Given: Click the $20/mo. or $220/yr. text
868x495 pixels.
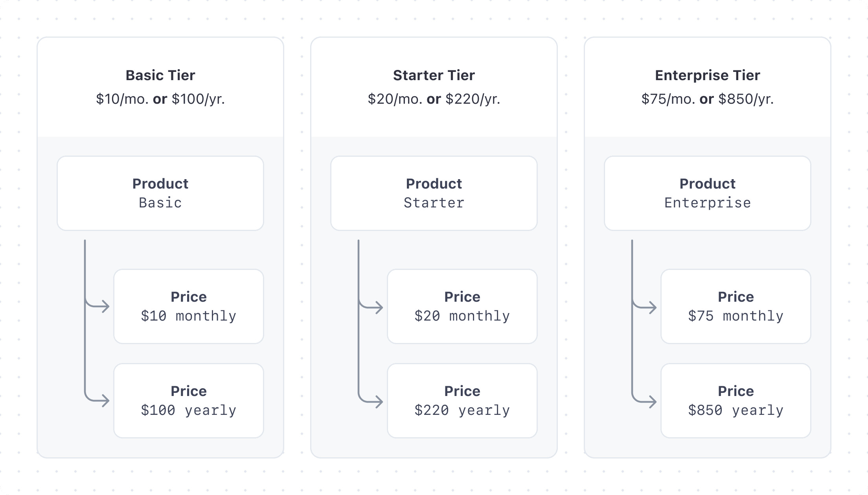Looking at the screenshot, I should click(x=434, y=99).
